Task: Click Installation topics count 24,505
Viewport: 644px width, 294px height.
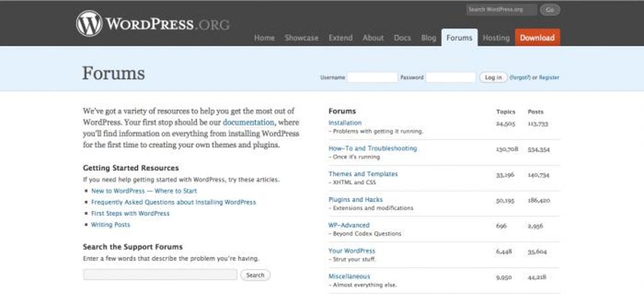Action: (506, 124)
